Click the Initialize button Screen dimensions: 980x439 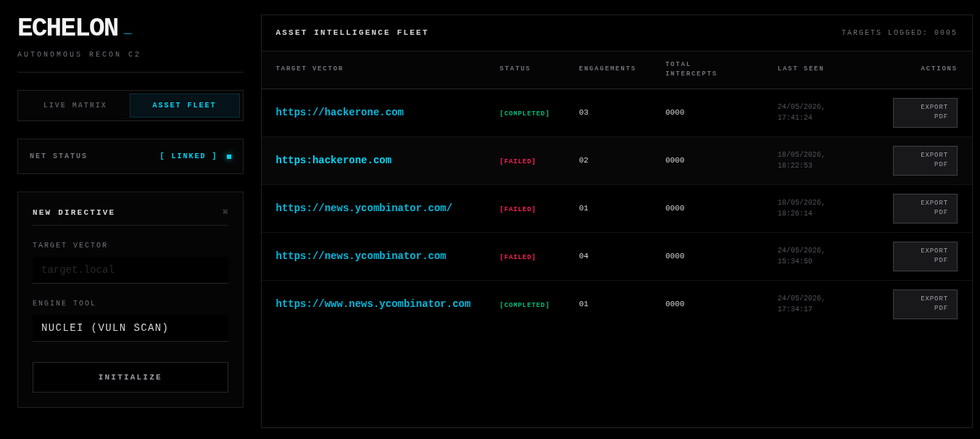coord(130,377)
